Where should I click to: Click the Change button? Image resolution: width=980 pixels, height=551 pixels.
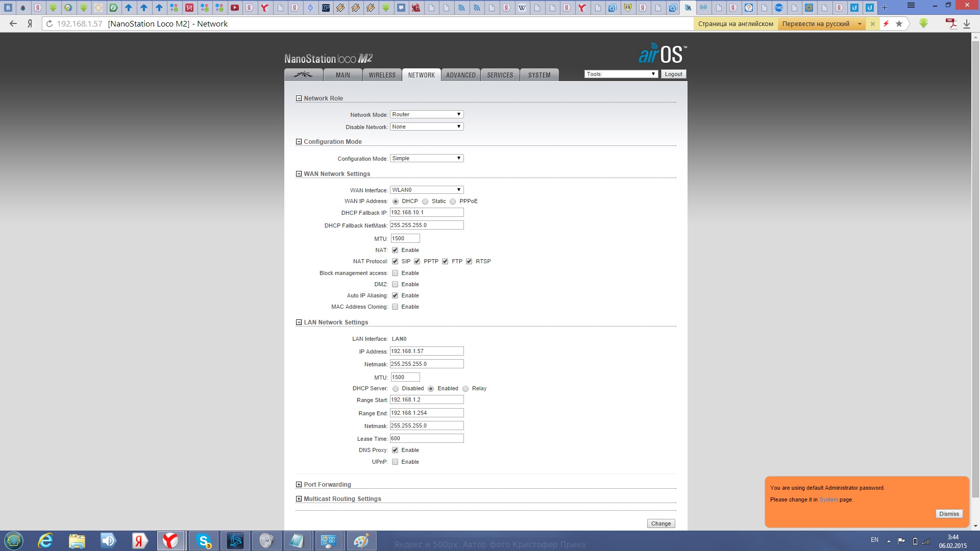coord(661,523)
